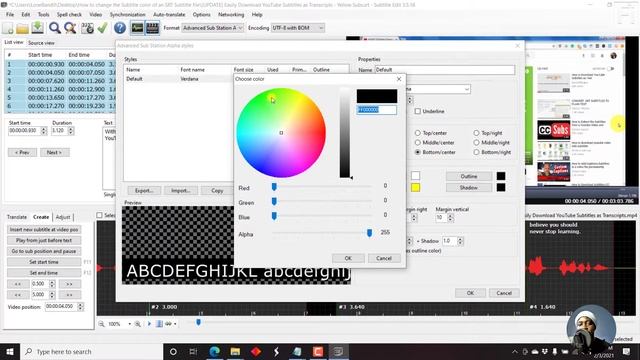Click the waveform center-on-selection icon

point(160,324)
